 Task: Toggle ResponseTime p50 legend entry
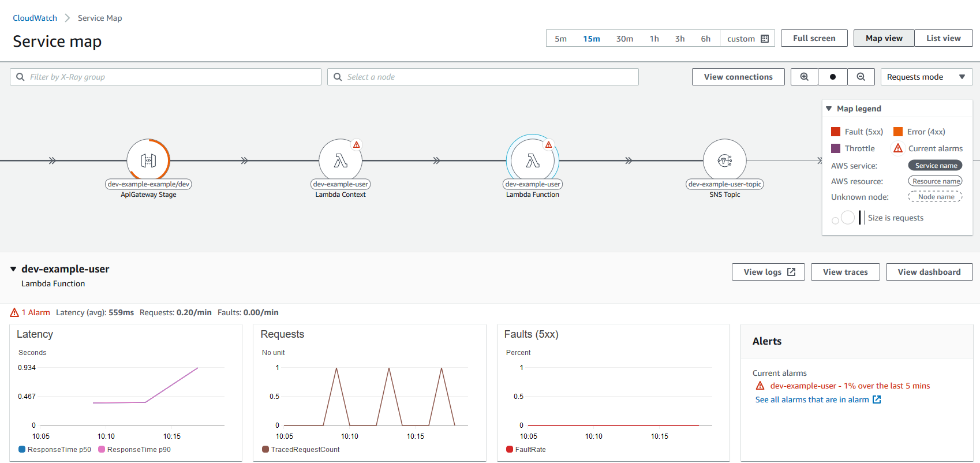55,449
